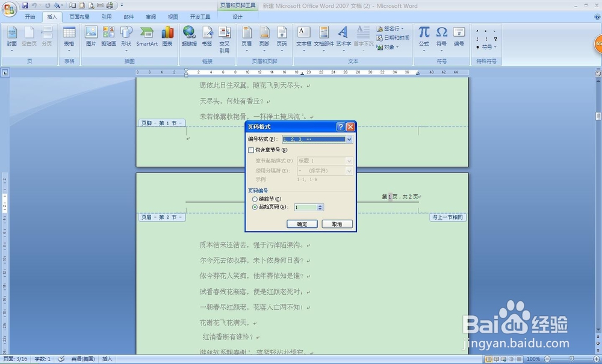Select the 续前节 radio option
Screen dimensions: 602x364
(254, 199)
